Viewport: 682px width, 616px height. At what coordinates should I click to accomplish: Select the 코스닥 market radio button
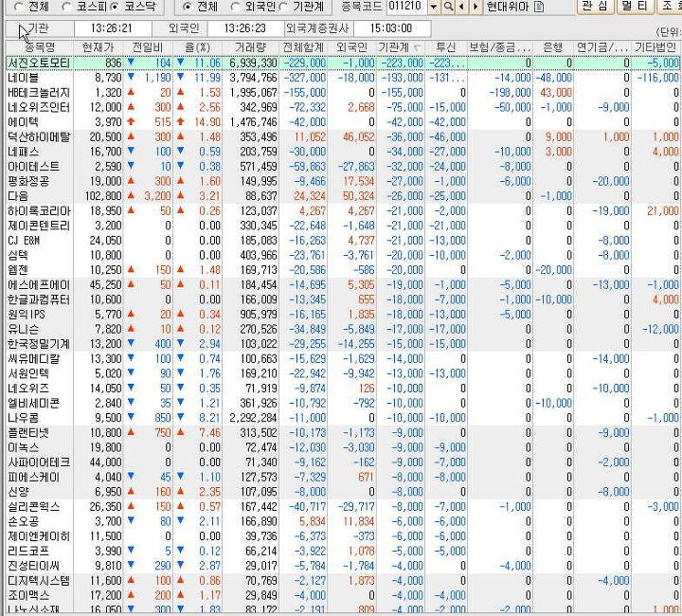coord(115,7)
